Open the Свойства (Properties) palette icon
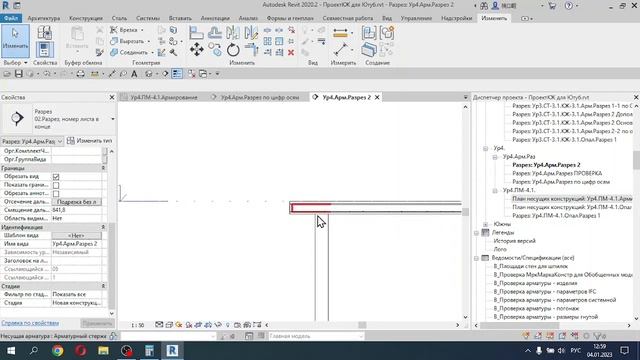 [44, 50]
